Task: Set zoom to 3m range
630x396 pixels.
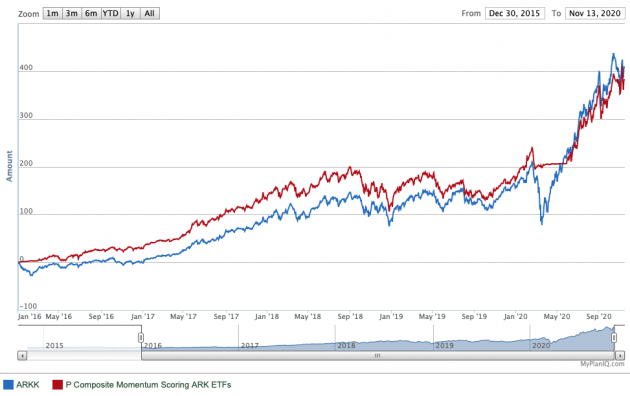Action: (x=72, y=14)
